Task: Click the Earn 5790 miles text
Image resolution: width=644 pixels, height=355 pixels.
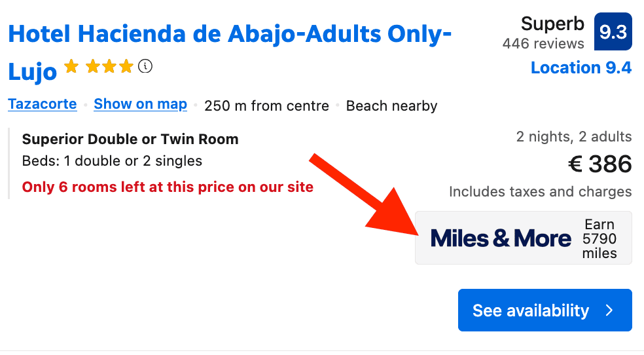Action: 599,238
